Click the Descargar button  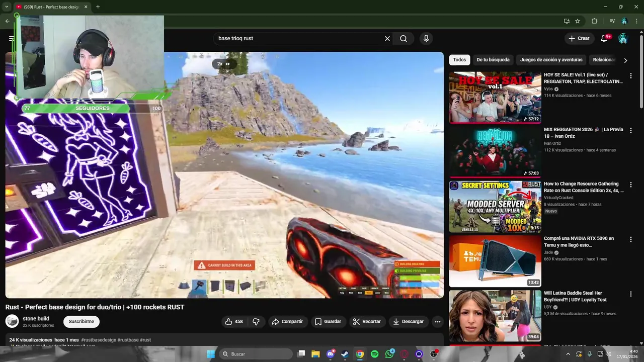[408, 322]
